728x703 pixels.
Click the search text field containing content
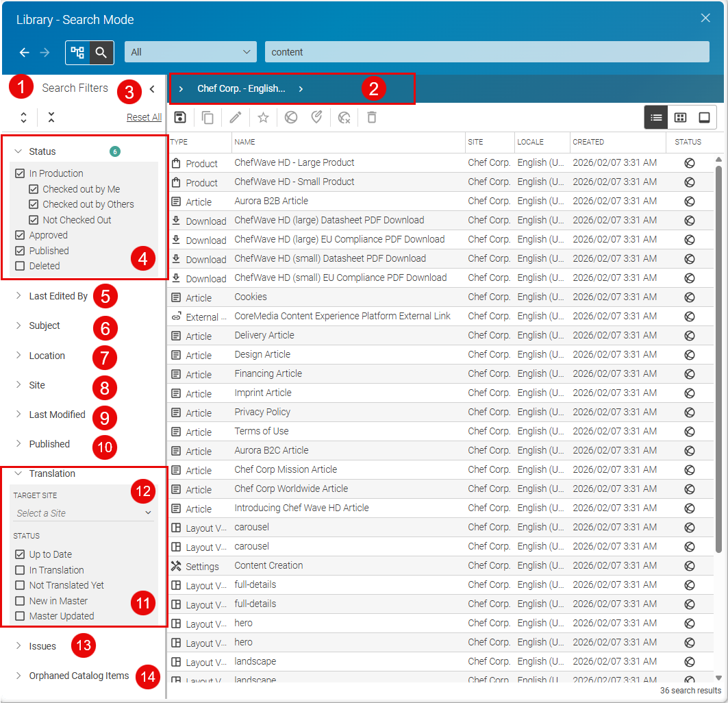point(486,52)
